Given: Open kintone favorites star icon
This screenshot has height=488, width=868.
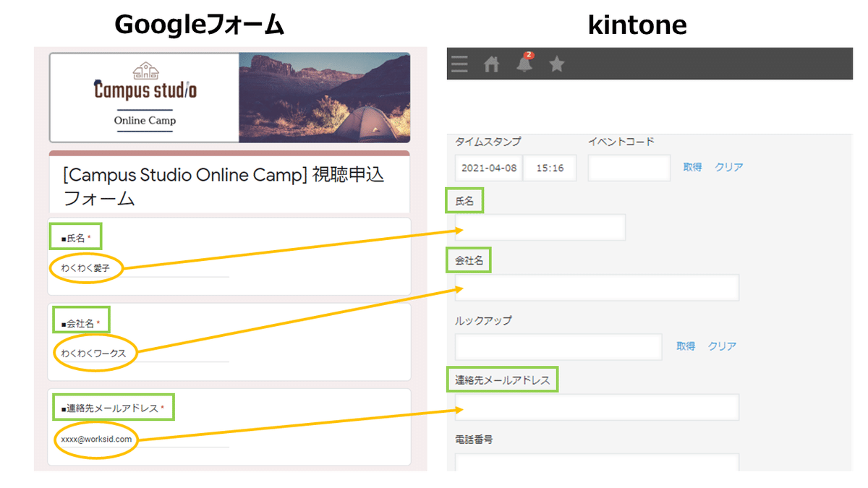Looking at the screenshot, I should coord(556,65).
